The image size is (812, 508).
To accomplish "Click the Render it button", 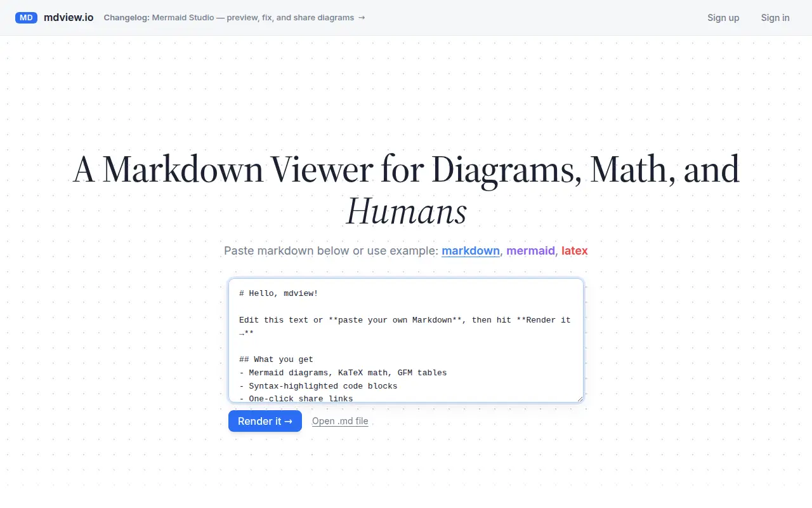I will click(x=265, y=421).
